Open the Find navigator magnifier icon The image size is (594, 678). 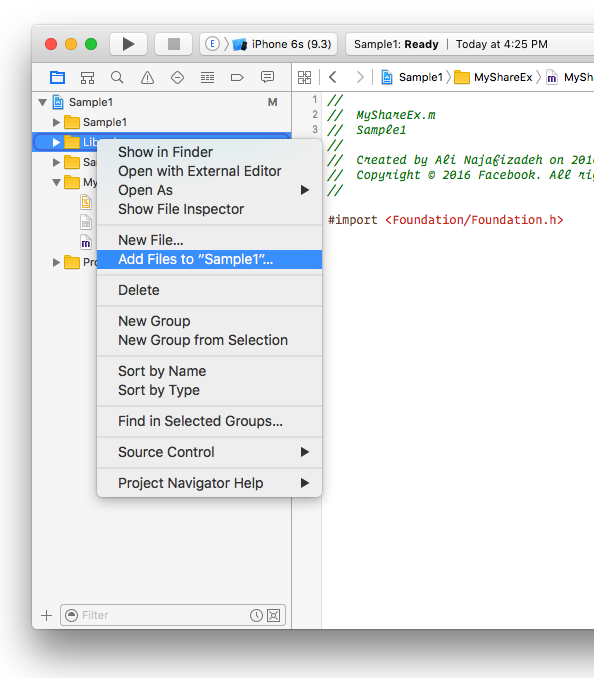click(117, 77)
